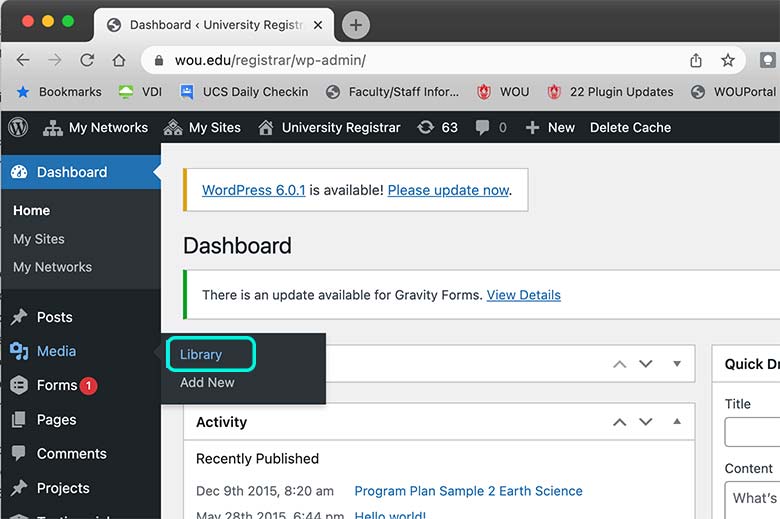The height and width of the screenshot is (519, 780).
Task: Open the WOUPortal bookmark
Action: [734, 92]
